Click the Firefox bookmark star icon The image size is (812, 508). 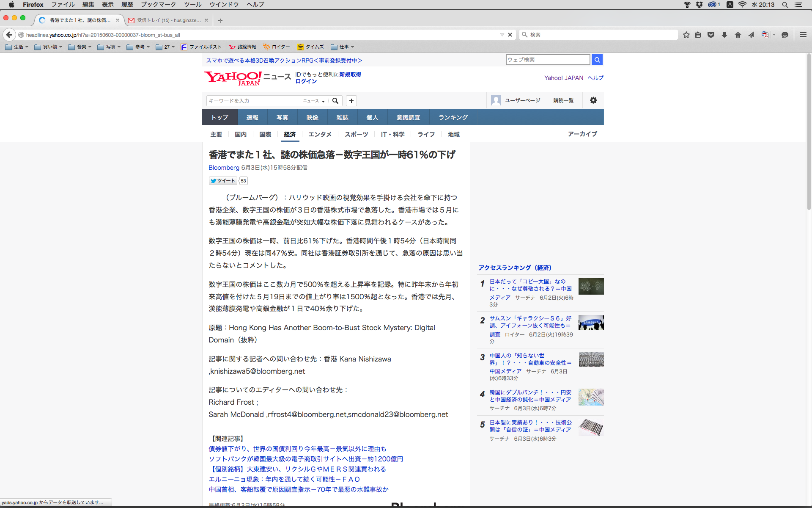click(x=686, y=35)
